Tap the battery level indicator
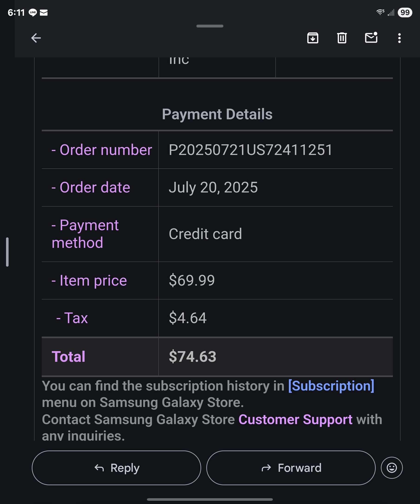The height and width of the screenshot is (504, 420). click(405, 12)
